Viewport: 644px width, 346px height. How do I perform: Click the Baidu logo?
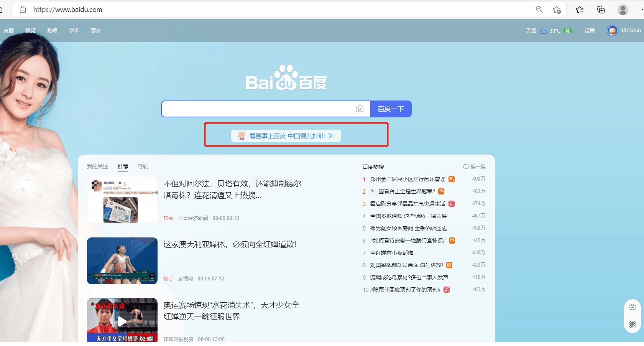286,77
